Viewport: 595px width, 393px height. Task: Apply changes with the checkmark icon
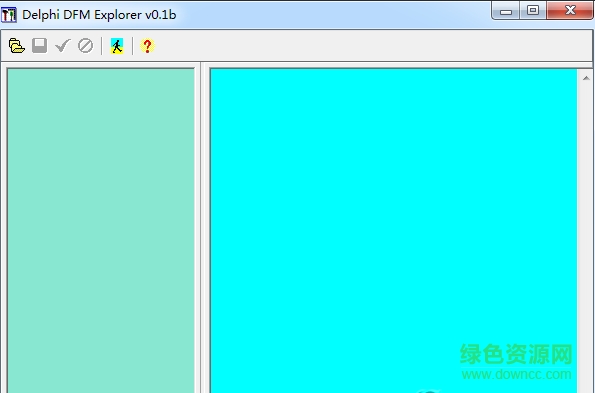63,46
